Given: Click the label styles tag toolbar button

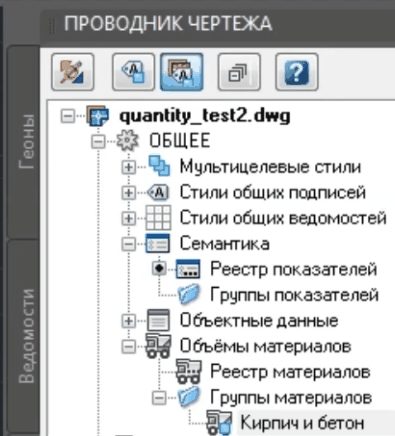Looking at the screenshot, I should [133, 72].
